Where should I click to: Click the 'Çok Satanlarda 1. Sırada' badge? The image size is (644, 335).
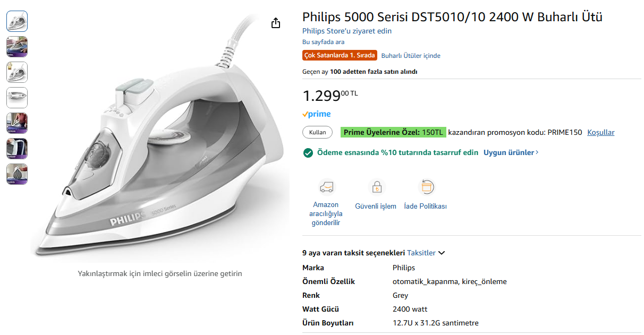[340, 55]
